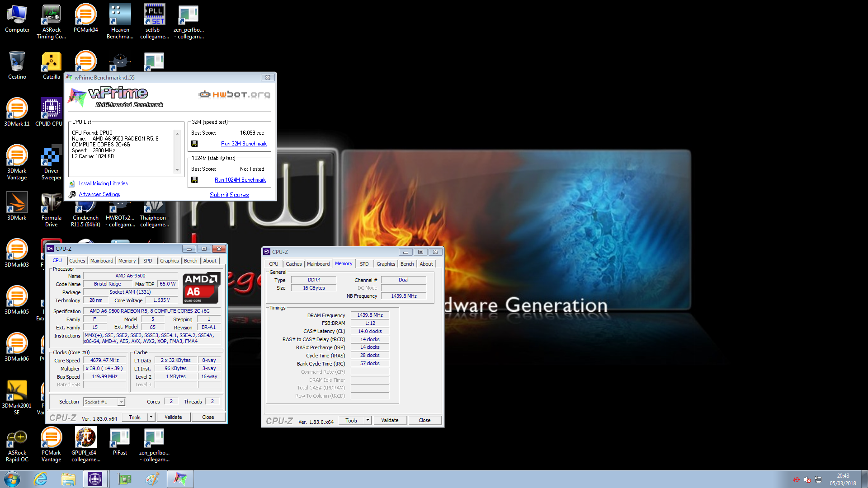The height and width of the screenshot is (488, 868).
Task: Launch 3DMark06 shortcut
Action: coord(17,347)
